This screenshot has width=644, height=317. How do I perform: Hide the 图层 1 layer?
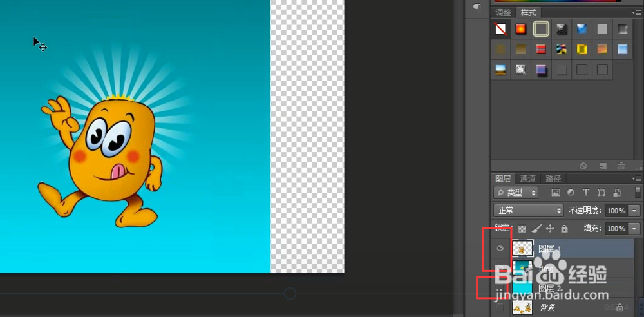click(500, 248)
